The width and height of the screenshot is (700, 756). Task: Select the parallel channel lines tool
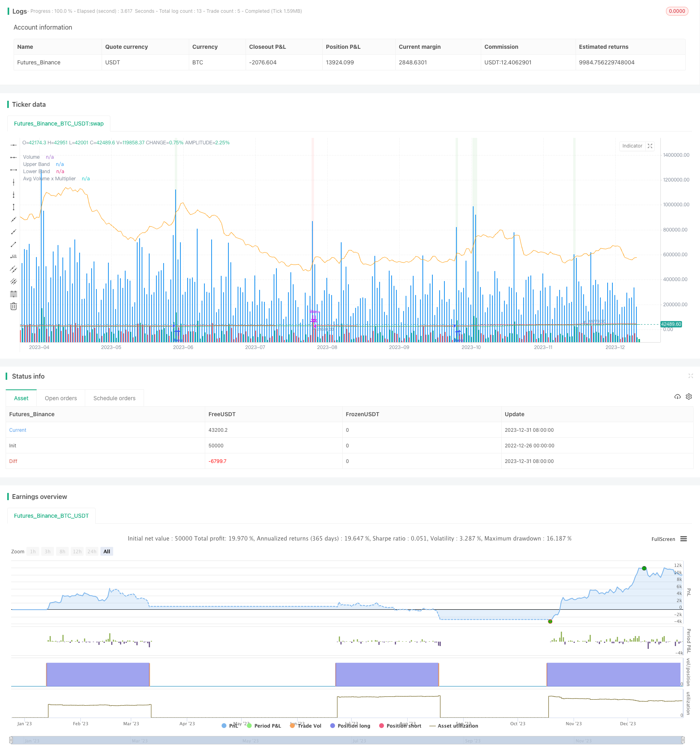click(14, 269)
